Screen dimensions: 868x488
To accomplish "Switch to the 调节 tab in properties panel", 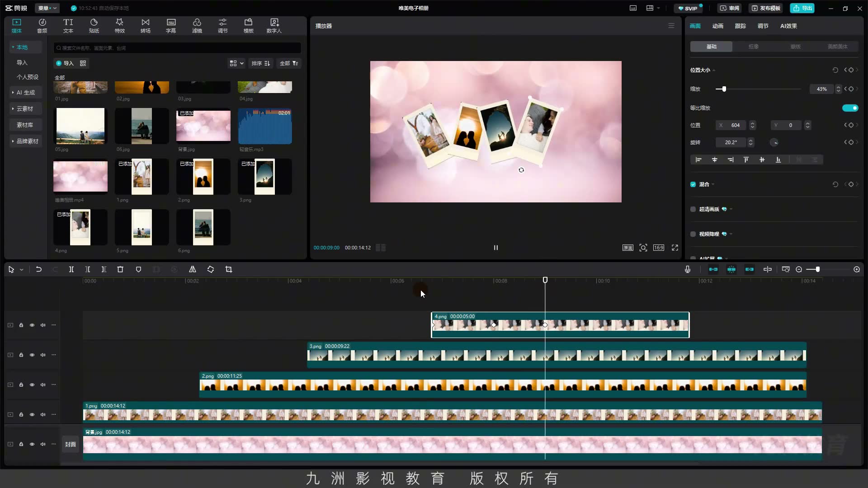I will (x=763, y=26).
